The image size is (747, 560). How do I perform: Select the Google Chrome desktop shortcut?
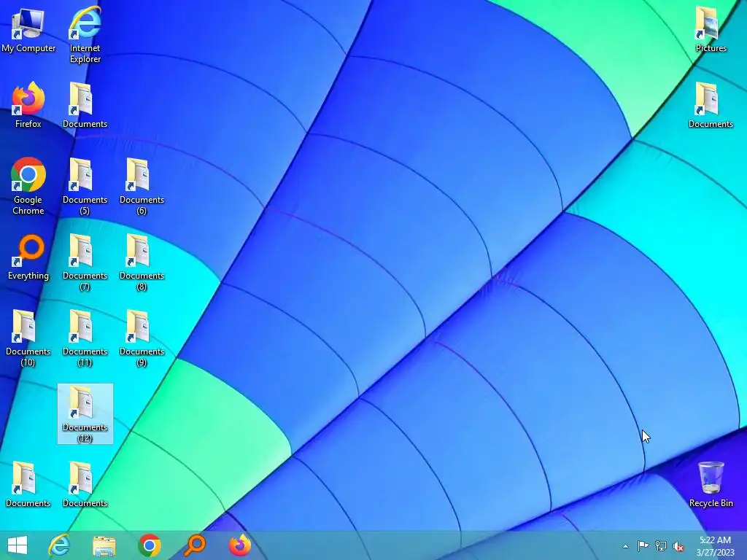coord(28,186)
